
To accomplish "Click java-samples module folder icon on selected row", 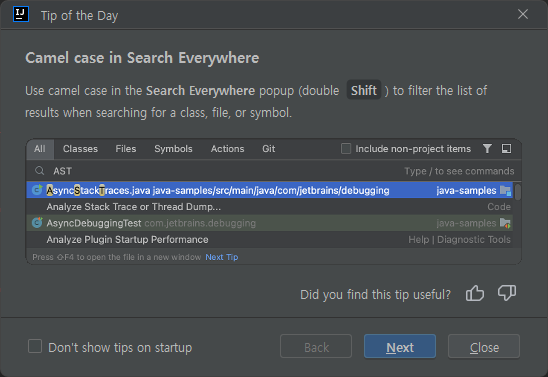I will point(505,190).
